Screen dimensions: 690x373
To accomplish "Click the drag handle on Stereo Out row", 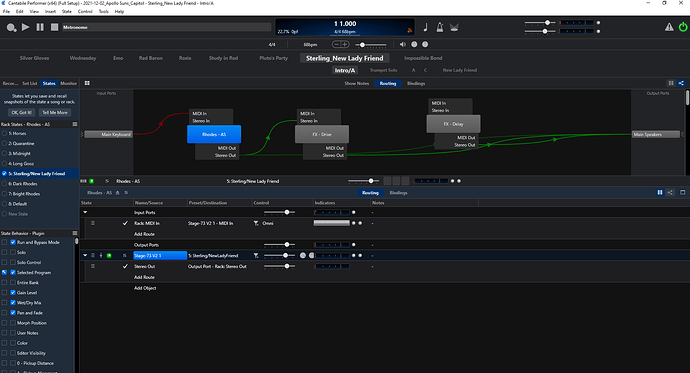I will pyautogui.click(x=93, y=267).
